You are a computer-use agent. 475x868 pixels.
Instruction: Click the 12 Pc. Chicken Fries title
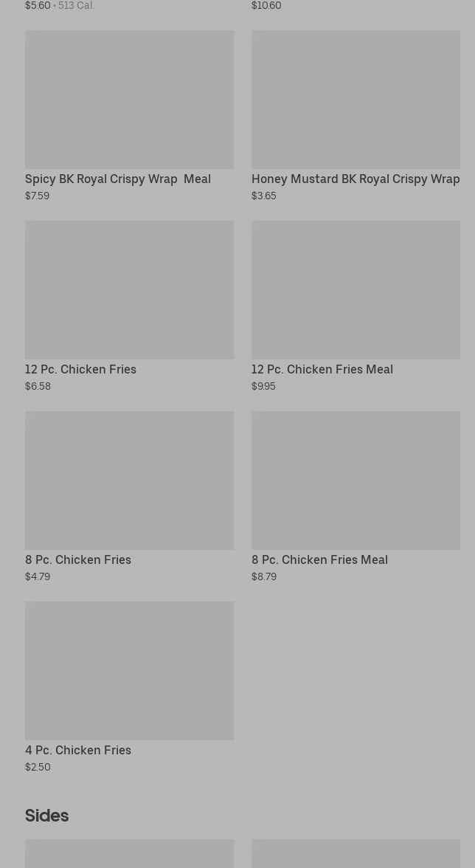80,369
